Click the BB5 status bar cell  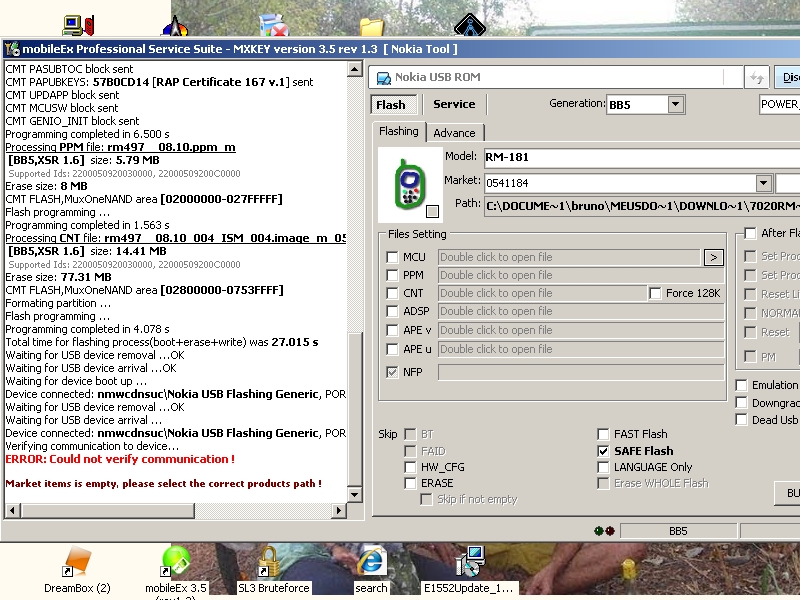point(678,531)
